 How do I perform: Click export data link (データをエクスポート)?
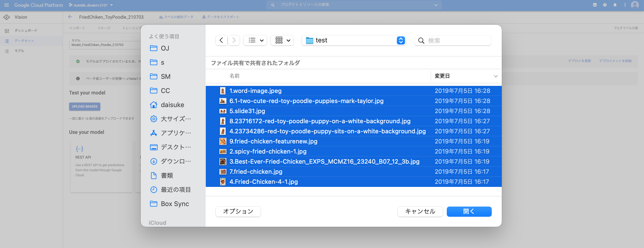coord(221,17)
